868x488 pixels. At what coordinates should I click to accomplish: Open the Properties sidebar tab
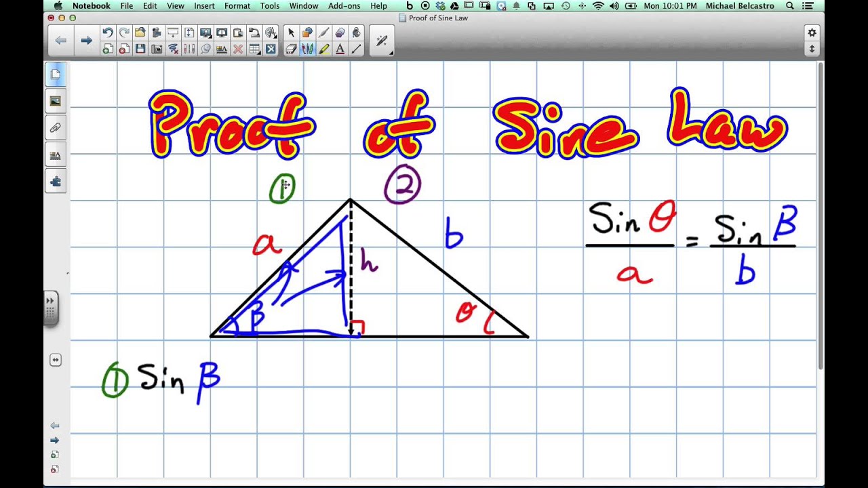pos(56,155)
